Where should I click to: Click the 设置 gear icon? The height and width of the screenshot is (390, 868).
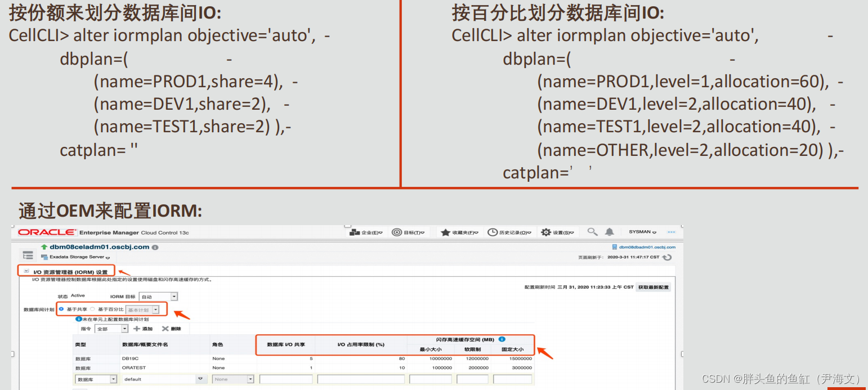[x=545, y=232]
